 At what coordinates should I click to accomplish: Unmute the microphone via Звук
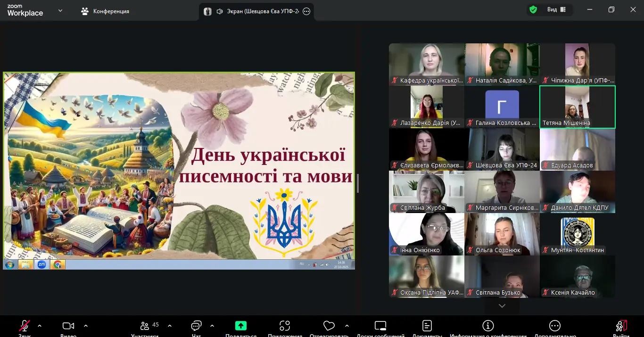point(24,326)
